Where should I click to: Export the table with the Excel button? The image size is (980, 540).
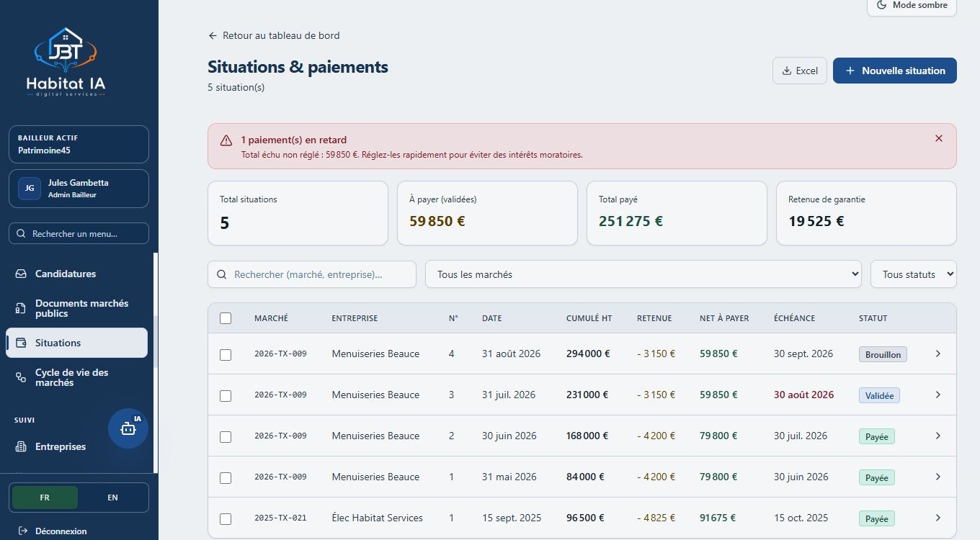click(x=800, y=71)
